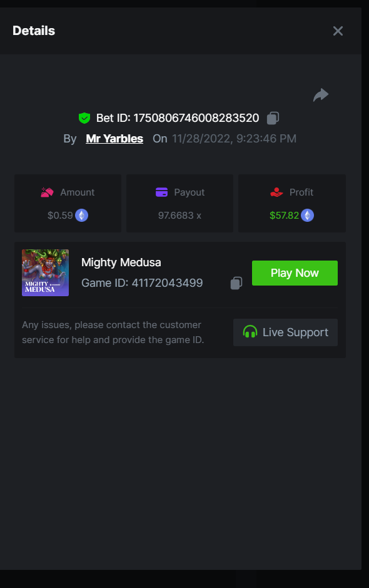369x588 pixels.
Task: Click the $57.82 profit amount
Action: (284, 216)
